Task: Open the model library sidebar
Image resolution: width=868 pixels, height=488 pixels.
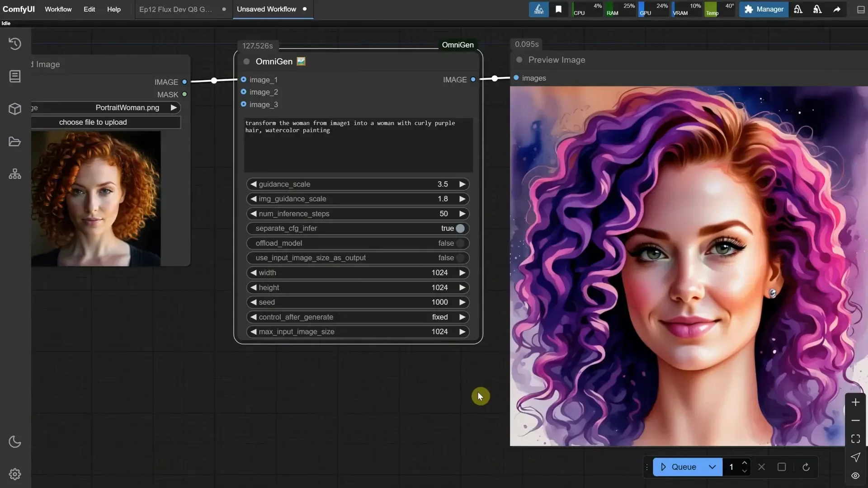Action: [15, 109]
